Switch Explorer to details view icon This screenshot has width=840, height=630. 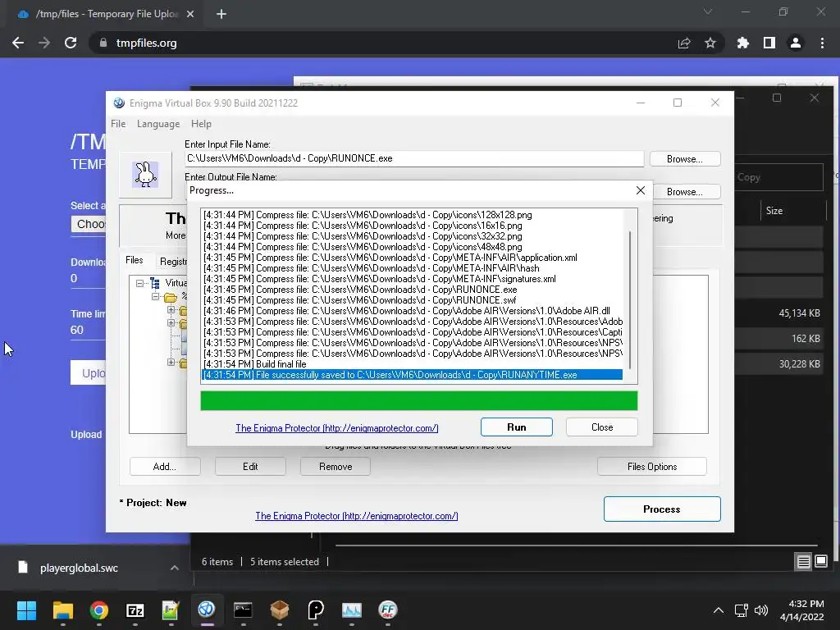click(803, 561)
